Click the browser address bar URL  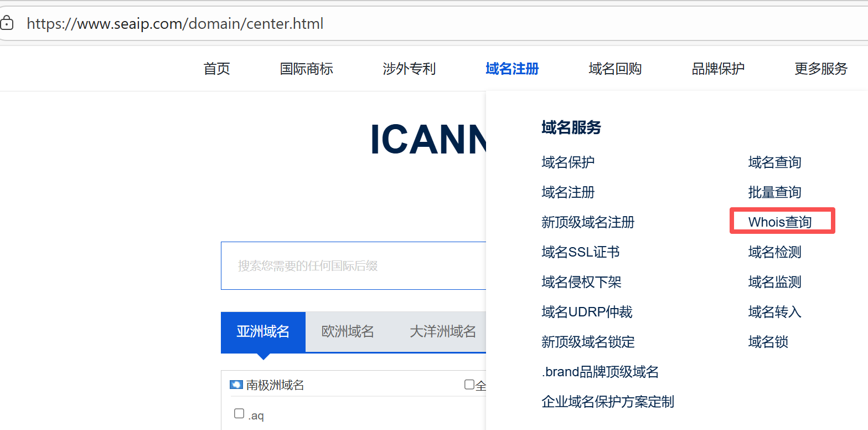click(175, 24)
